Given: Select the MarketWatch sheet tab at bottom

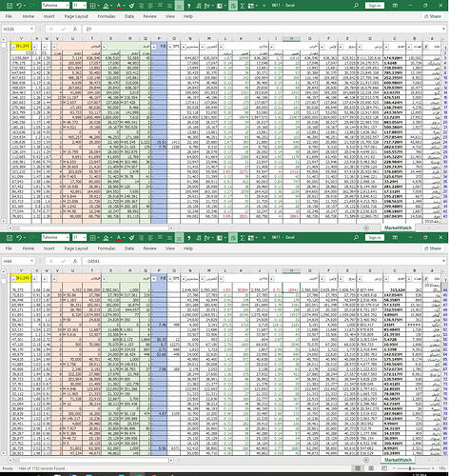Looking at the screenshot, I should point(398,460).
